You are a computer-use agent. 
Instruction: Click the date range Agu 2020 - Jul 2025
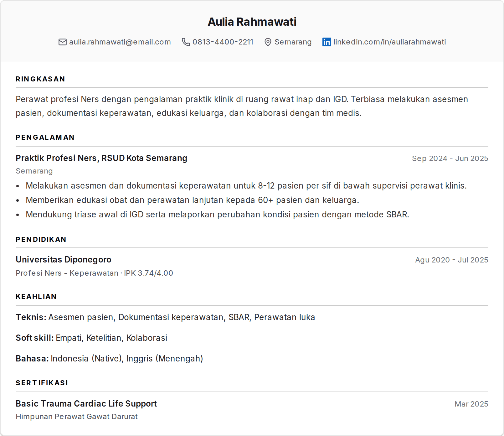[x=451, y=260]
